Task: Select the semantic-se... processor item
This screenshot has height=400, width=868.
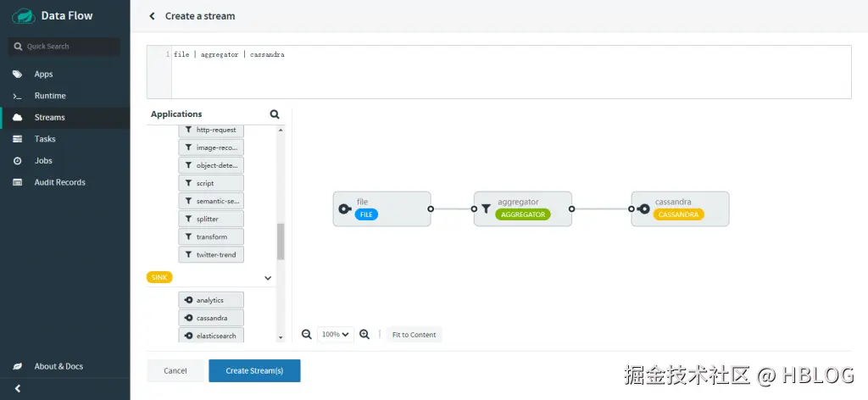Action: [x=211, y=201]
